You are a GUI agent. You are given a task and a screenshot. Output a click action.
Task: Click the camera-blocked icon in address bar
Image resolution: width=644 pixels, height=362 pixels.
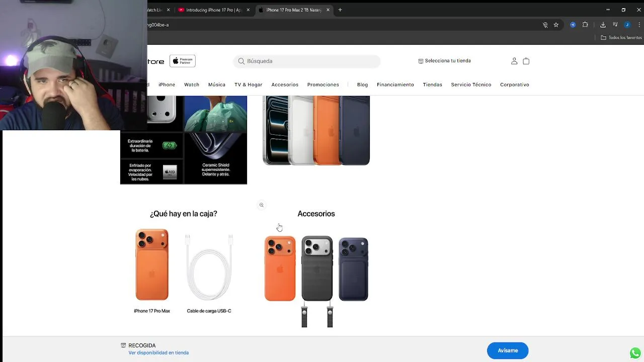point(545,25)
